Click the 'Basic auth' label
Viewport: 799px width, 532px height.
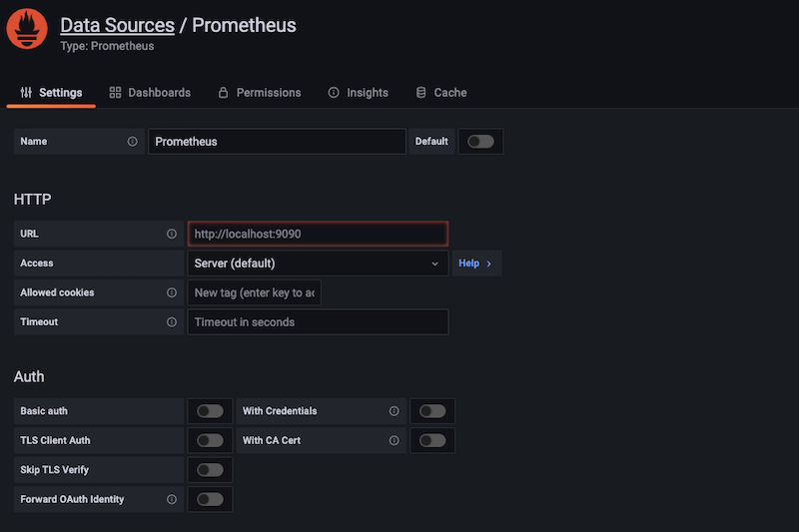[x=44, y=411]
